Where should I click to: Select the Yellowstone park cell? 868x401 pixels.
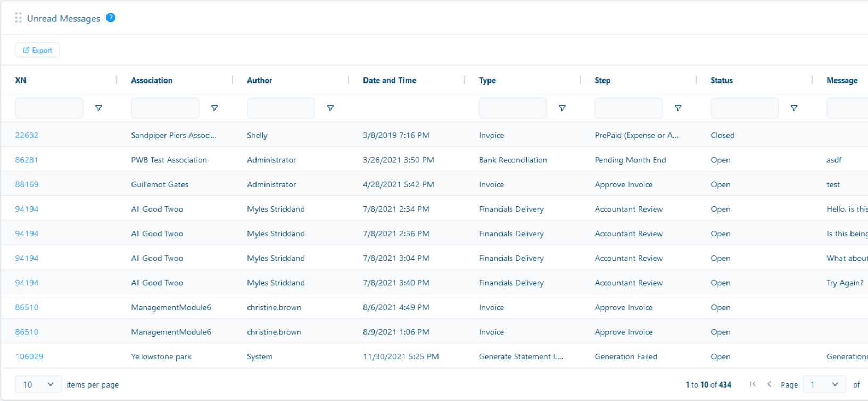point(161,356)
